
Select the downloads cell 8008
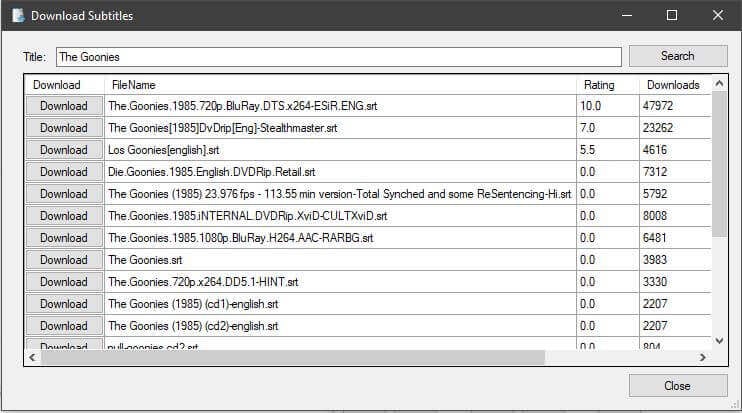click(675, 216)
